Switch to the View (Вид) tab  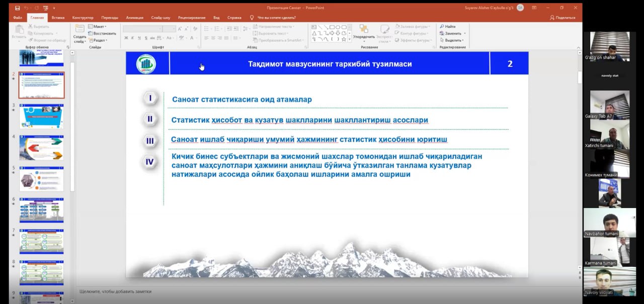216,18
